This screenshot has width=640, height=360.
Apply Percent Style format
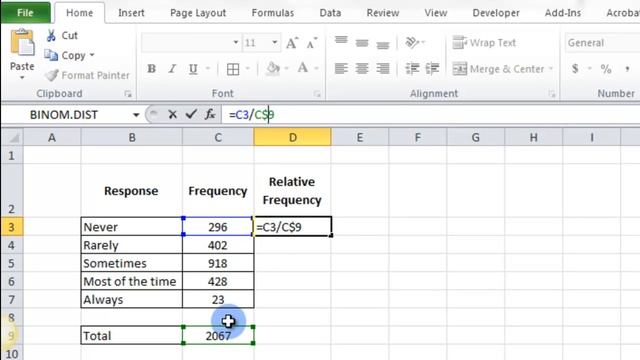pos(606,69)
